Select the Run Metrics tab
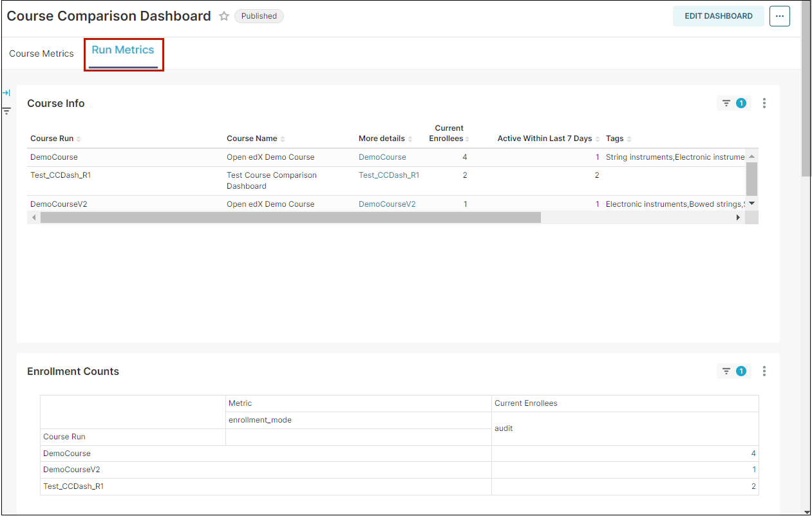This screenshot has height=516, width=812. click(x=123, y=50)
